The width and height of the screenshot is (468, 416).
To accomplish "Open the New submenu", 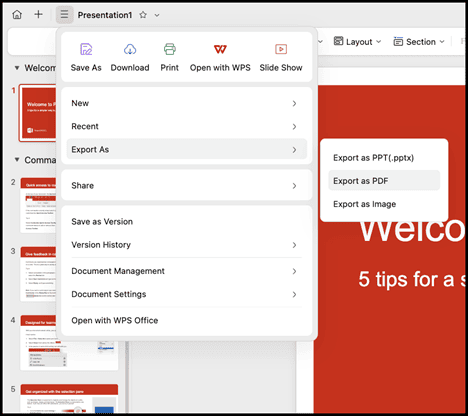I will point(187,103).
